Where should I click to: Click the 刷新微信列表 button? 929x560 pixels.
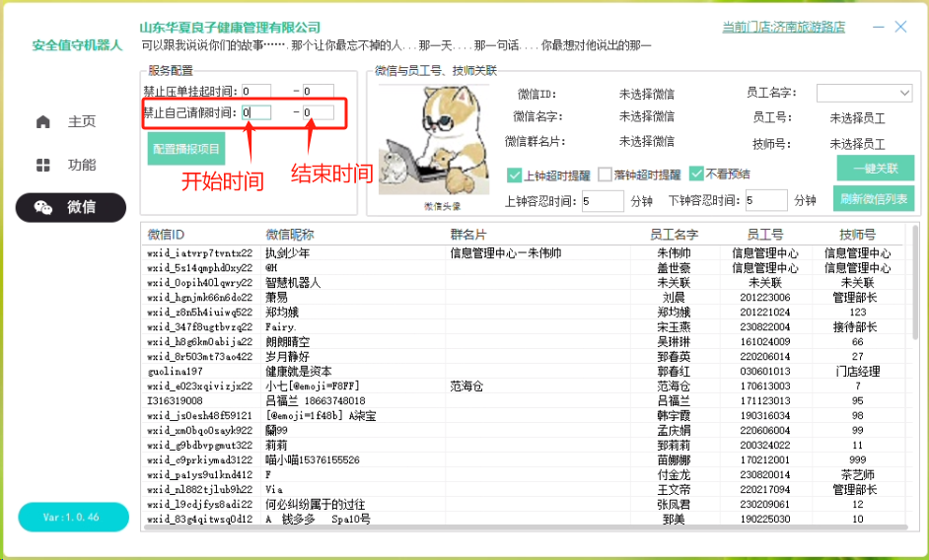coord(875,198)
